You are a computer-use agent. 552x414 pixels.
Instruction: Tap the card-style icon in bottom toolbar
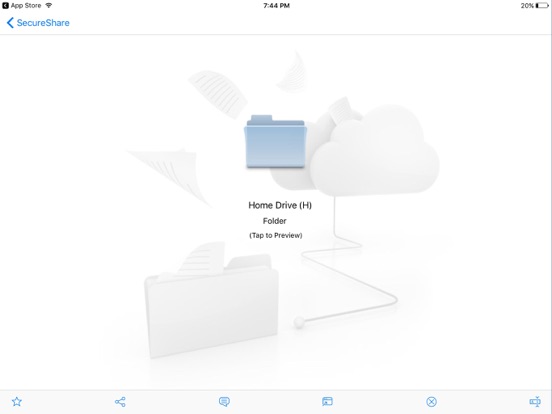pyautogui.click(x=327, y=402)
